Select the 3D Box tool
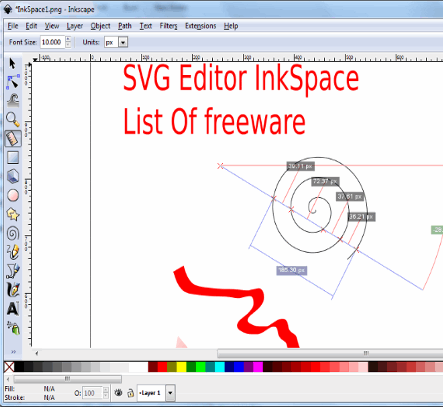The image size is (443, 407). point(13,176)
